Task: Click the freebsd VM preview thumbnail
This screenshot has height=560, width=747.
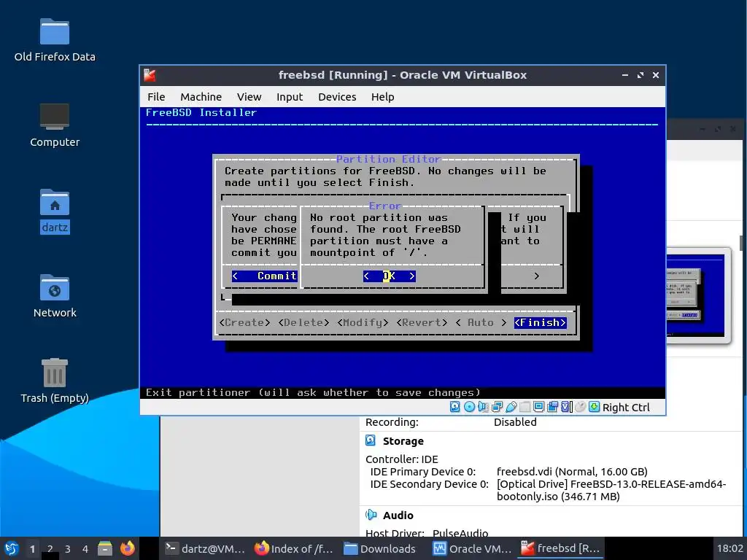Action: (x=698, y=295)
